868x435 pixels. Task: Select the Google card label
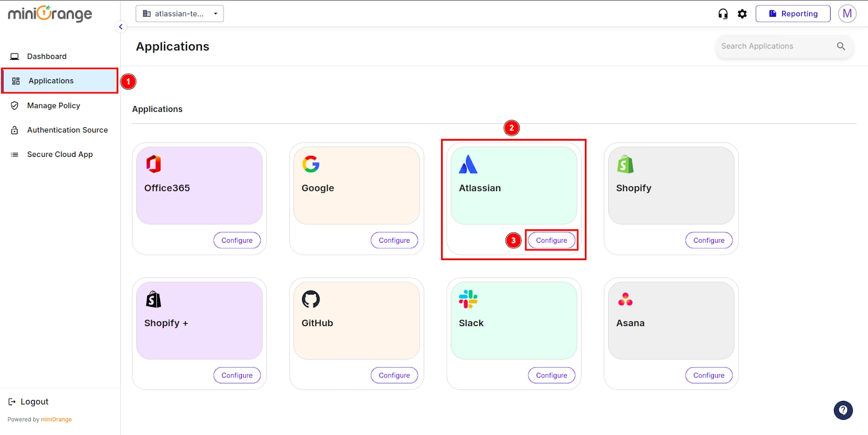click(318, 188)
